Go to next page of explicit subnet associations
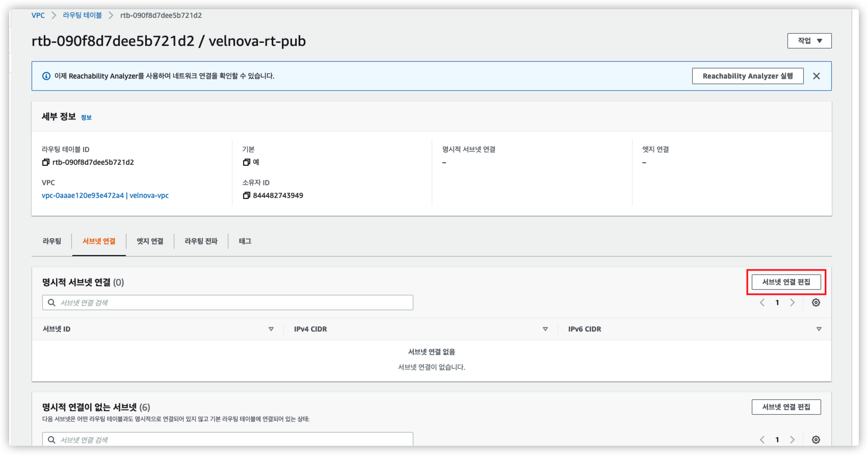 pyautogui.click(x=792, y=302)
